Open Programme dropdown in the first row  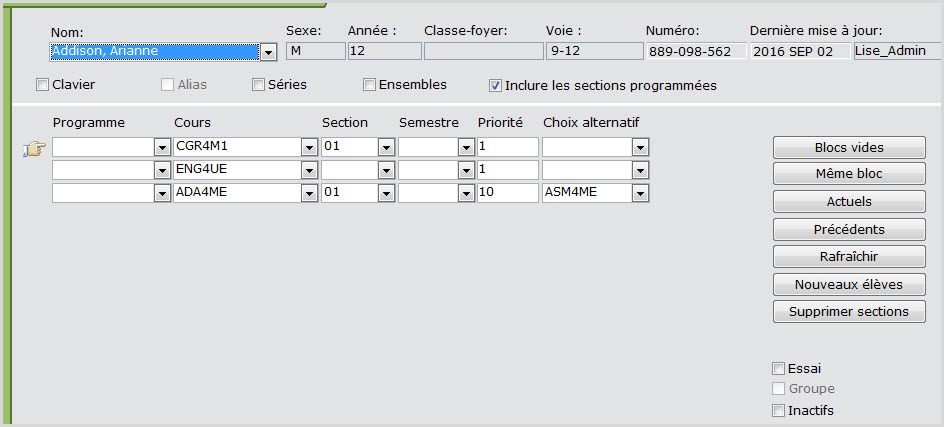point(162,148)
